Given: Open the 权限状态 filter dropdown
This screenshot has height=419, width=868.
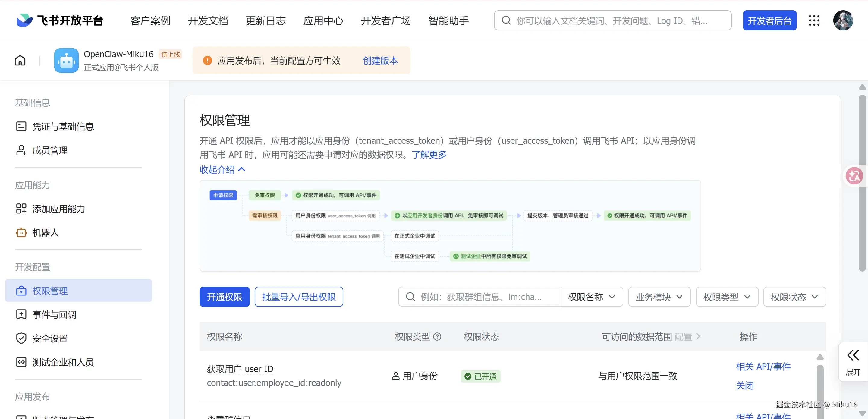Looking at the screenshot, I should [x=794, y=297].
